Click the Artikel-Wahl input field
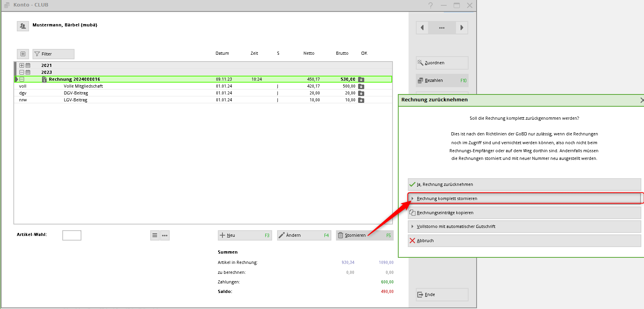 tap(72, 235)
